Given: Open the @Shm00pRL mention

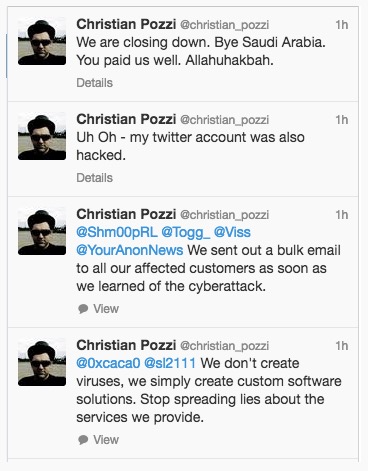Looking at the screenshot, I should pos(117,232).
